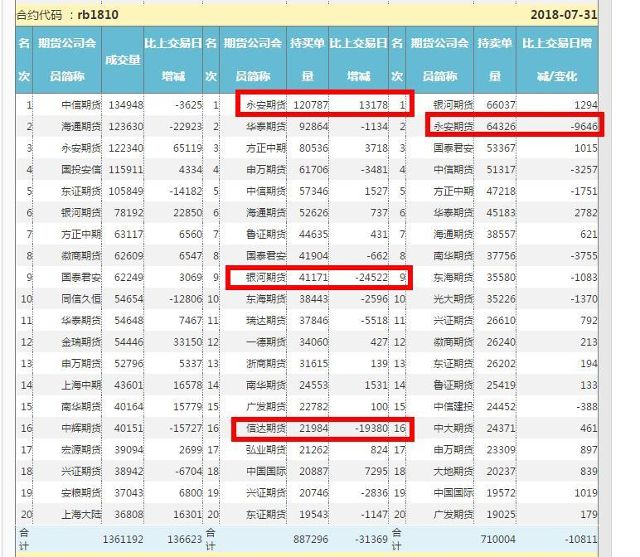This screenshot has height=557, width=640.
Task: Click 浙商期货 in the long ranking
Action: (266, 364)
